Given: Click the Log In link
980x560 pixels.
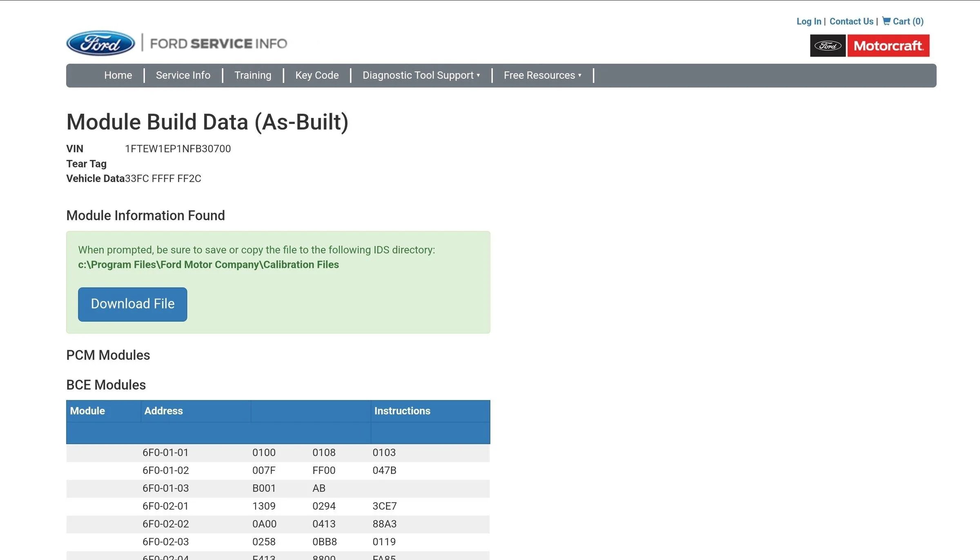Looking at the screenshot, I should pyautogui.click(x=808, y=21).
